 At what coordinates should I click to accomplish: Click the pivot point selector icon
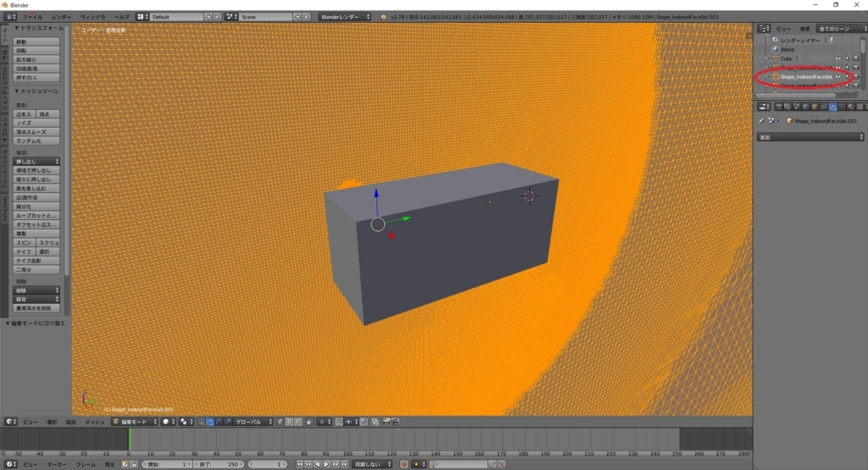pyautogui.click(x=186, y=422)
